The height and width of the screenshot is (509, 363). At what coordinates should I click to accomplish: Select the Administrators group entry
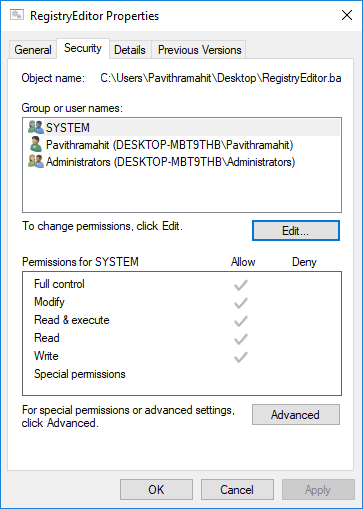[182, 162]
